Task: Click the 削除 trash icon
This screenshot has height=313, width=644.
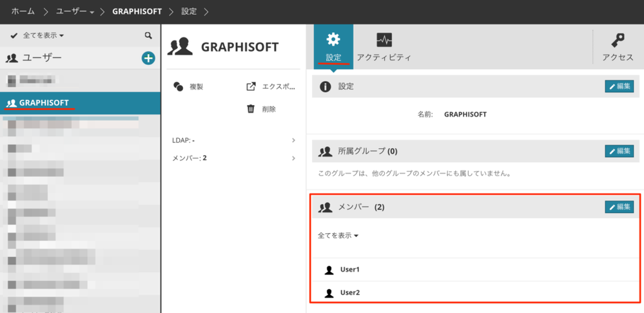Action: click(251, 109)
